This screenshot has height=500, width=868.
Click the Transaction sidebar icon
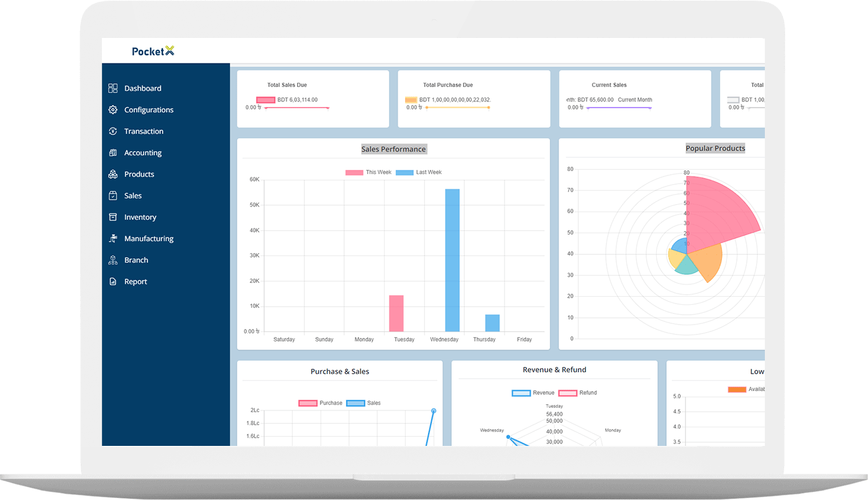pyautogui.click(x=112, y=131)
